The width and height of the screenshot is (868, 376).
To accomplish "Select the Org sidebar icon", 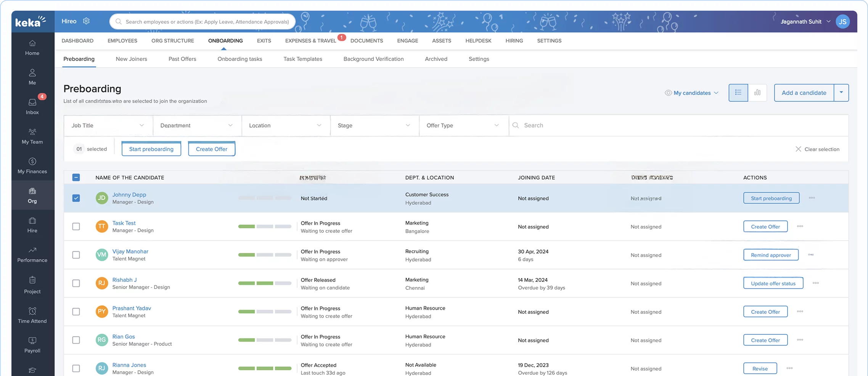I will [x=32, y=195].
